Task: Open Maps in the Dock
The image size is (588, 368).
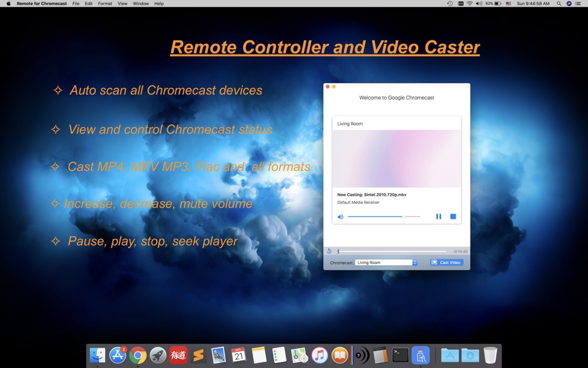Action: [299, 355]
